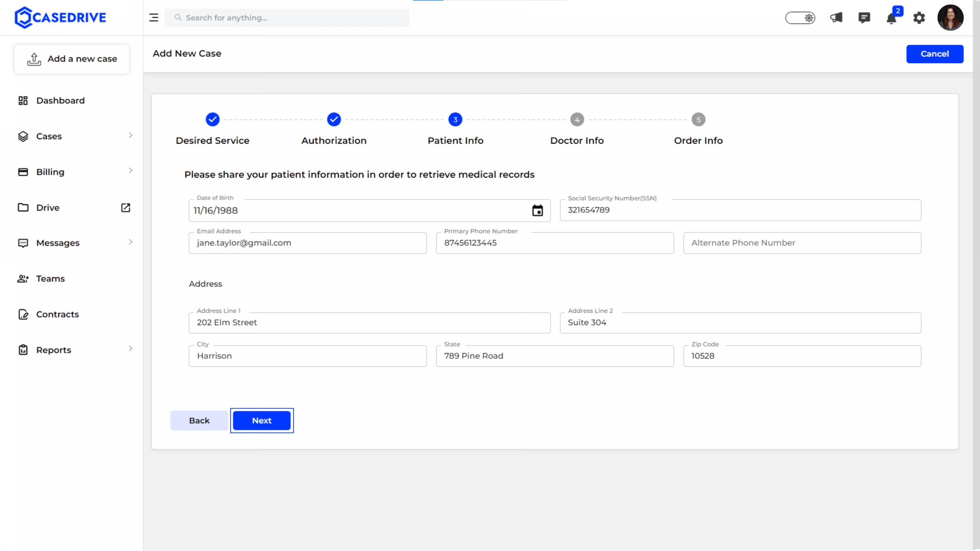
Task: Click the Drive external link icon
Action: (126, 207)
